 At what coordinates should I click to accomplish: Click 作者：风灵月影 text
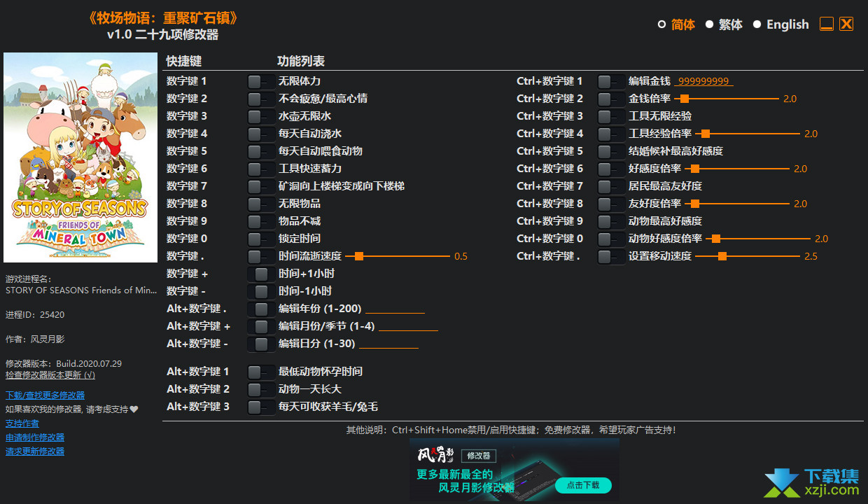[35, 339]
